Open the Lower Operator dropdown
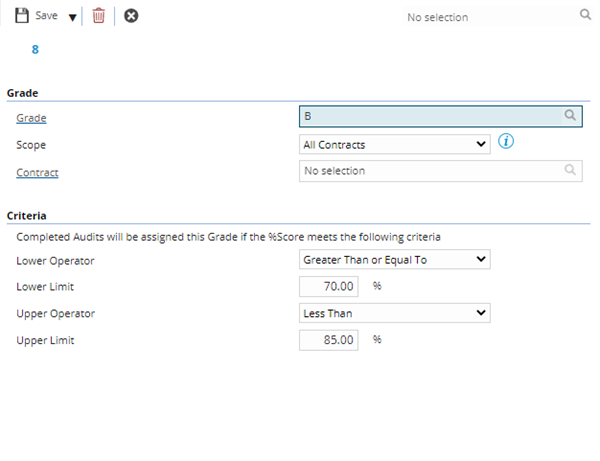This screenshot has height=461, width=600. tap(395, 259)
